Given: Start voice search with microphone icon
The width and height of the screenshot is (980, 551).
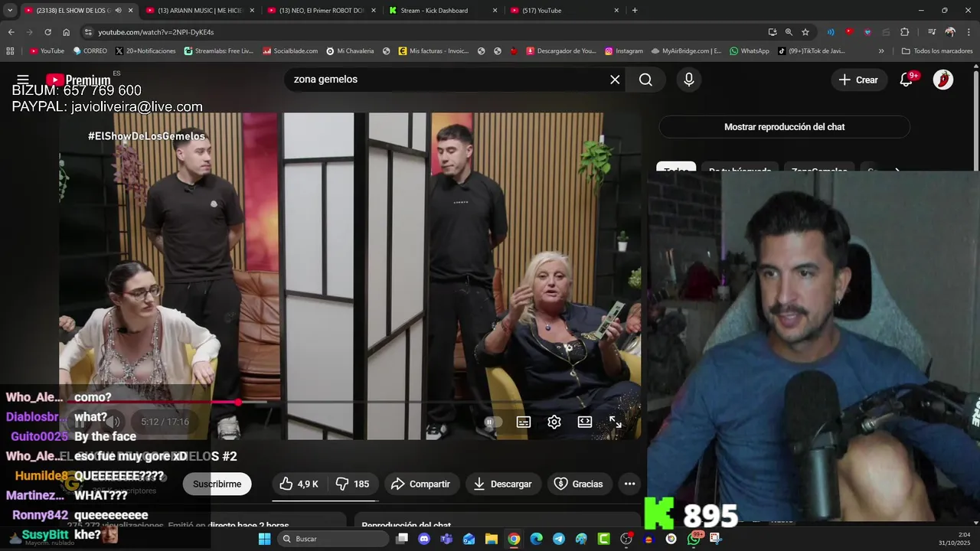Looking at the screenshot, I should tap(689, 80).
